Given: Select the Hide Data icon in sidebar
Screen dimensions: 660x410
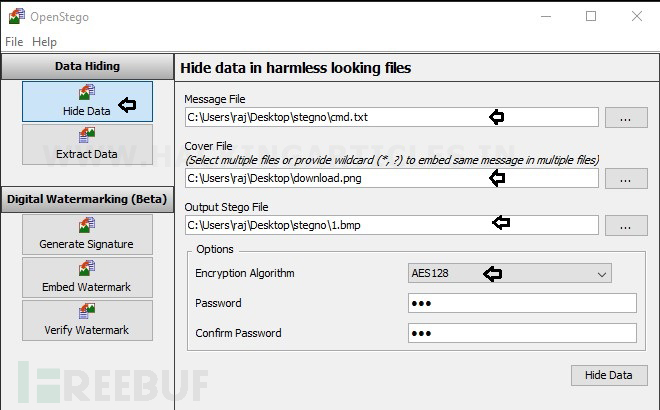Looking at the screenshot, I should tap(87, 92).
